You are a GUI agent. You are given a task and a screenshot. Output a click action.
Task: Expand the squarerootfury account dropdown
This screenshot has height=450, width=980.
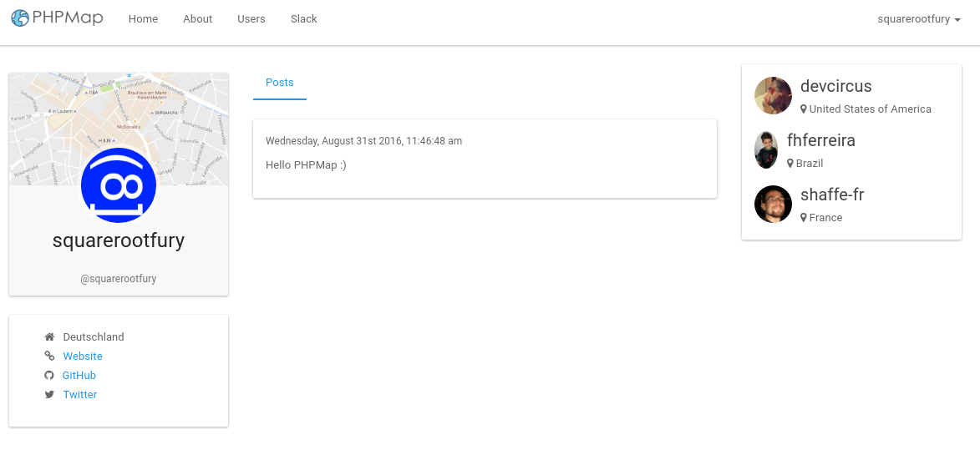[919, 19]
